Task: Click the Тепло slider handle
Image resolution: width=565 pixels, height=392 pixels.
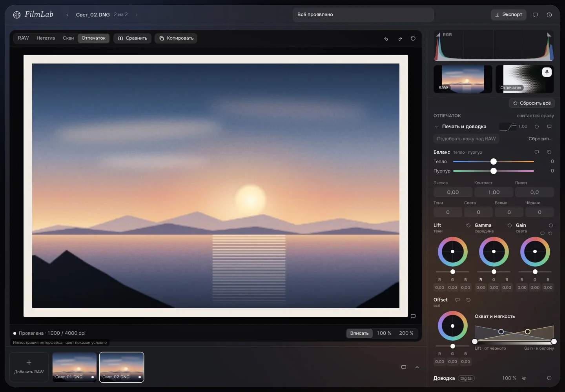Action: [x=494, y=162]
